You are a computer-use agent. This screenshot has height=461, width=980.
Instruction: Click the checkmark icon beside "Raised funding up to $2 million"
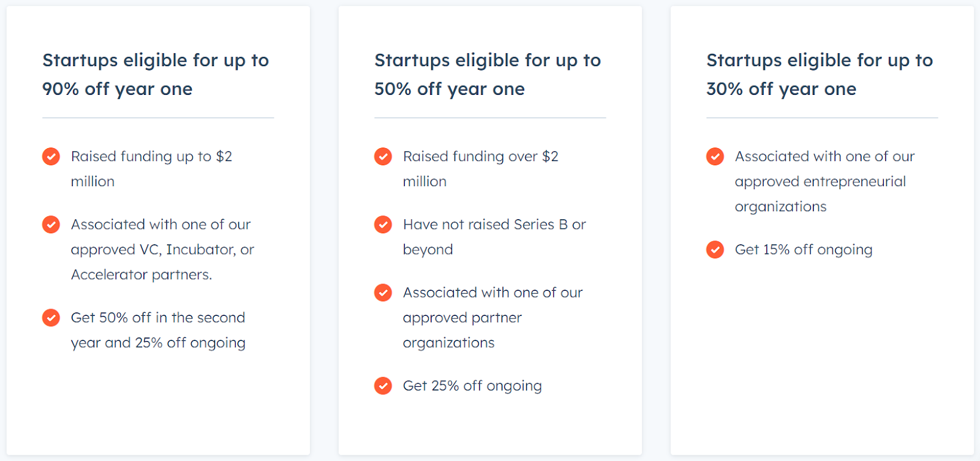pos(51,157)
